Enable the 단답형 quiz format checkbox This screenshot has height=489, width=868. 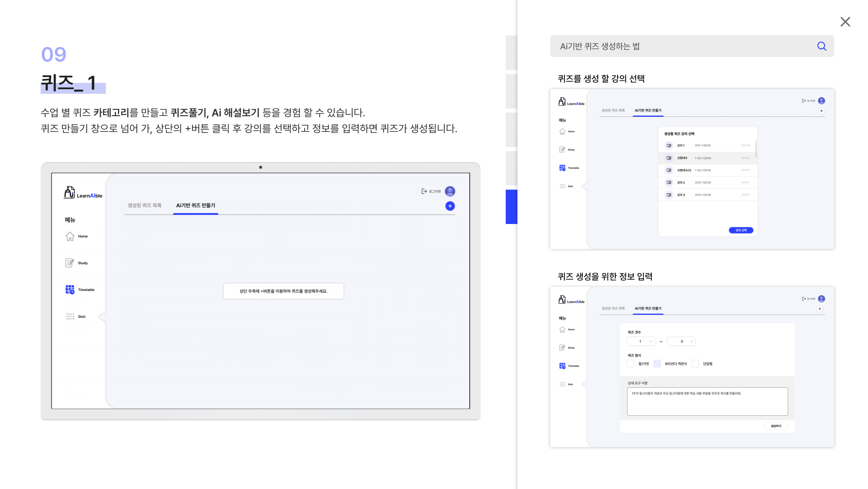[695, 363]
